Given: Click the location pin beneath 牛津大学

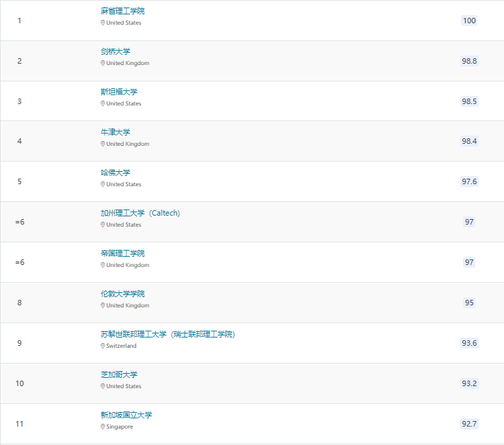Looking at the screenshot, I should click(103, 144).
